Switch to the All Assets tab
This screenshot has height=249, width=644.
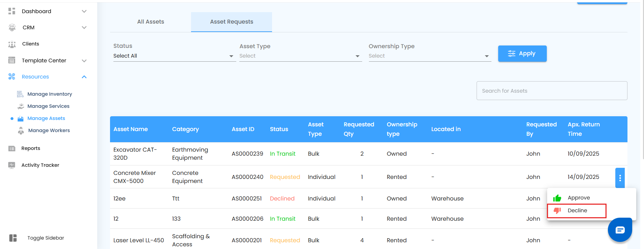[x=151, y=22]
